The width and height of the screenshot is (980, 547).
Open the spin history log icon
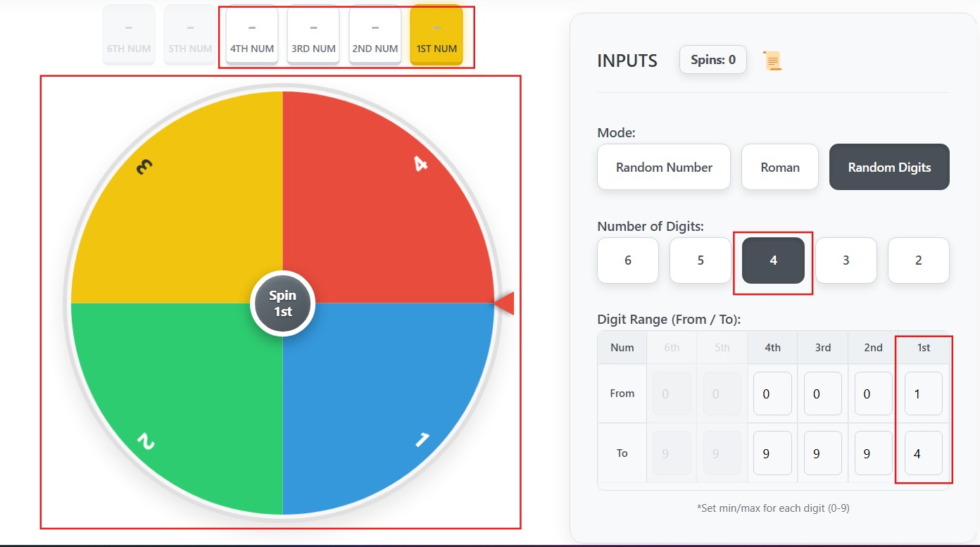772,60
